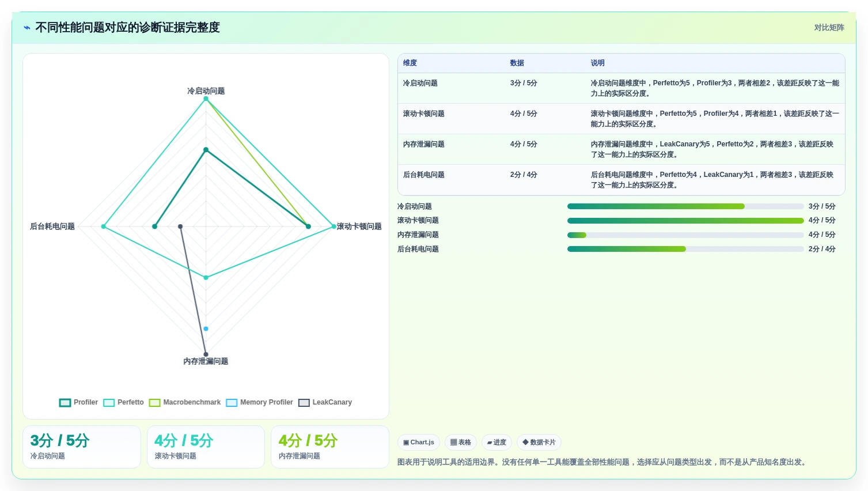Toggle the Profiler legend item
The image size is (868, 491).
coord(79,402)
